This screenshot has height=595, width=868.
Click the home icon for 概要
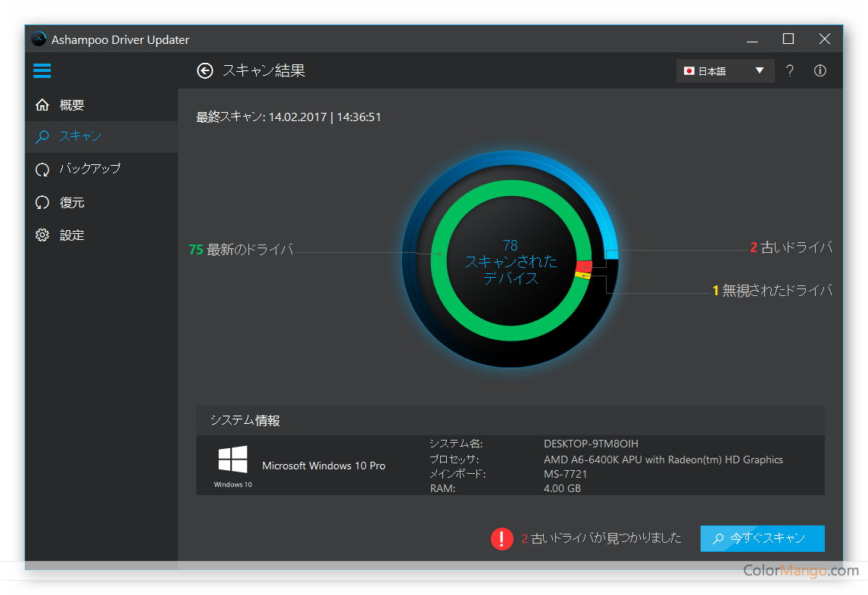(x=42, y=105)
